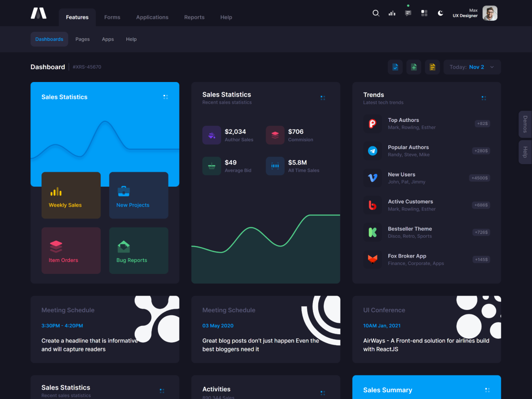Click the blue checked-document icon
The image size is (532, 399).
(395, 67)
